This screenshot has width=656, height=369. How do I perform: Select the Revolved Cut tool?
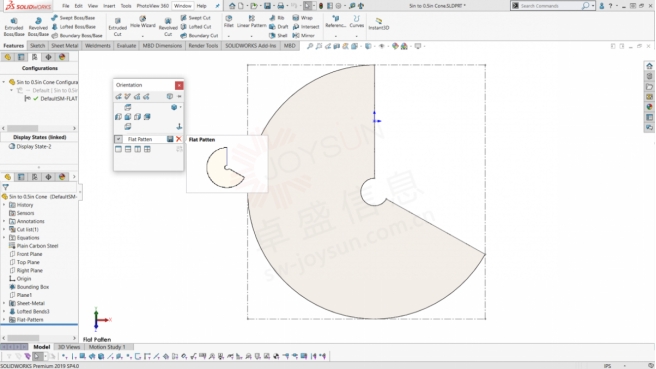(x=168, y=27)
